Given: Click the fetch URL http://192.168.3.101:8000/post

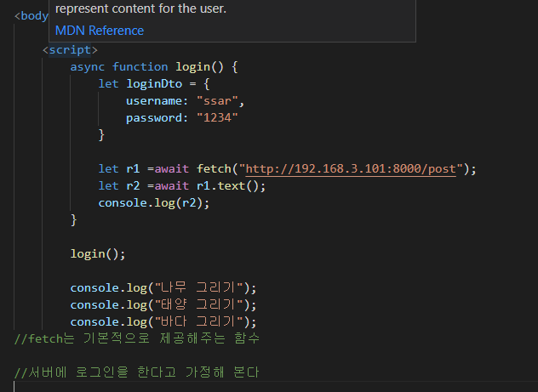Looking at the screenshot, I should point(351,169).
